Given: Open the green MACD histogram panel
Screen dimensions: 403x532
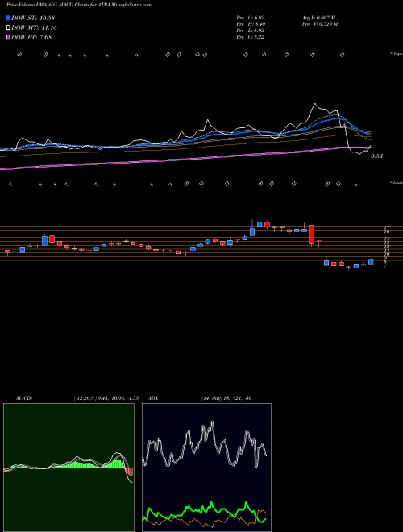Looking at the screenshot, I should pyautogui.click(x=69, y=468).
